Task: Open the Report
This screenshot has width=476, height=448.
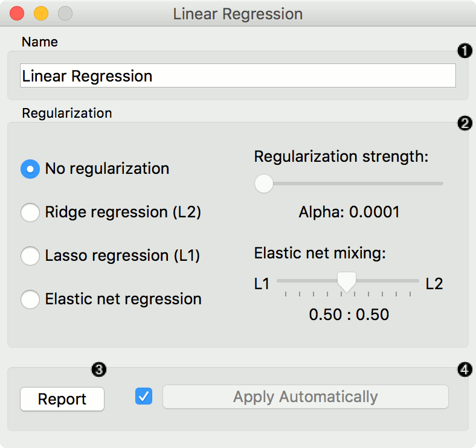Action: 62,399
